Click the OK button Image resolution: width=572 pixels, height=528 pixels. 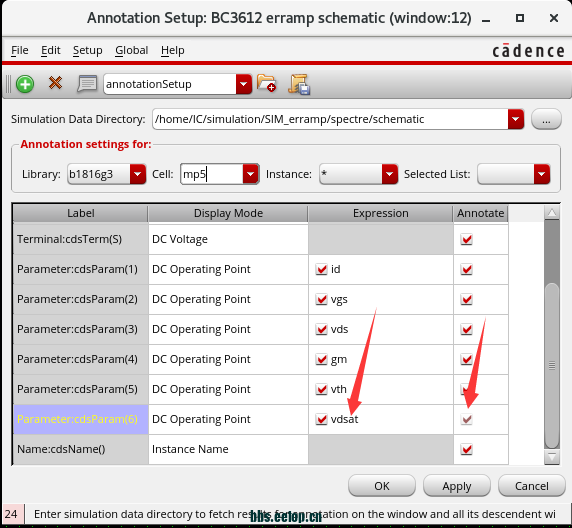[x=382, y=486]
